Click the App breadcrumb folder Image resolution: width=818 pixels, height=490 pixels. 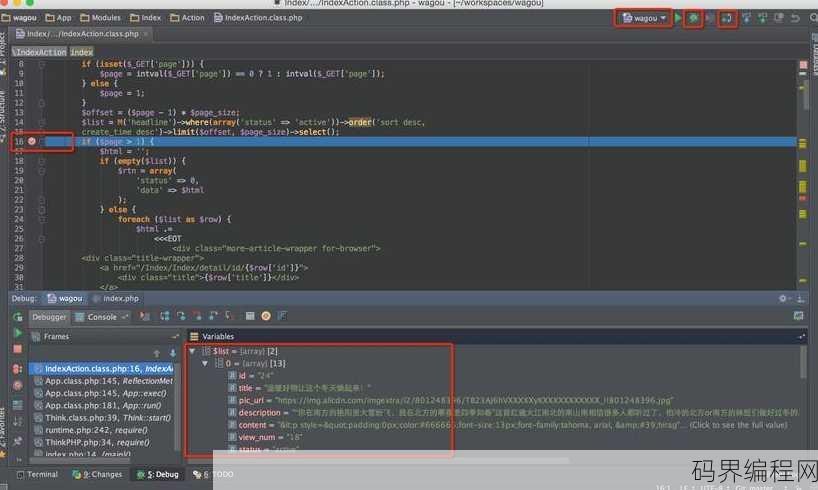(58, 18)
